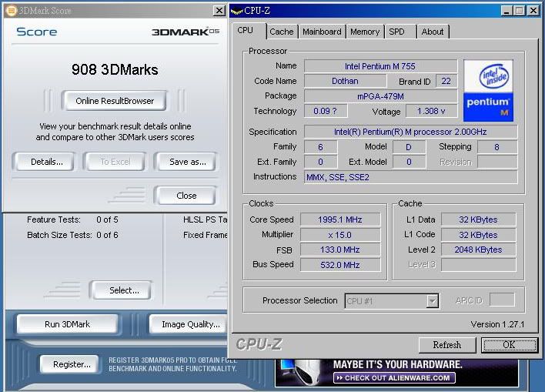Click the Family value 6
This screenshot has width=545, height=392.
tap(320, 147)
